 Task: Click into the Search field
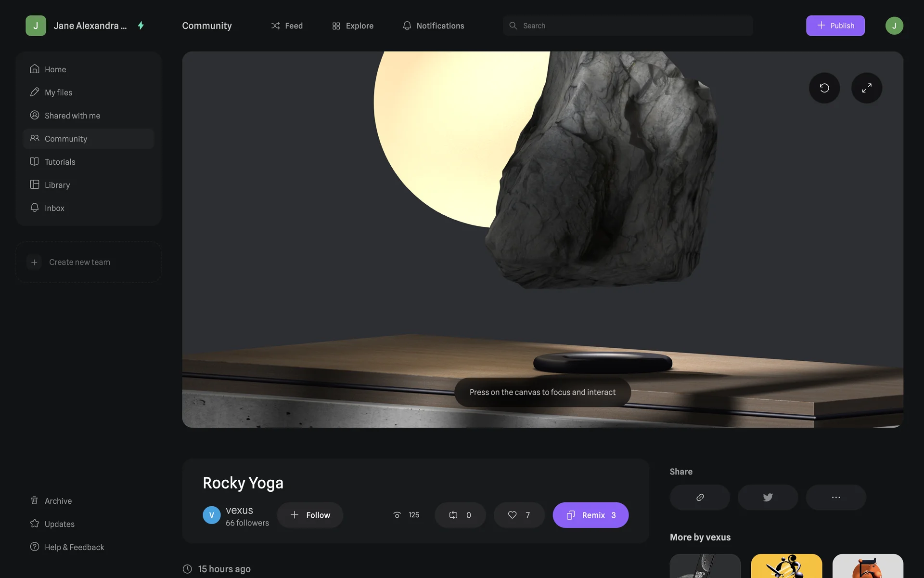628,26
